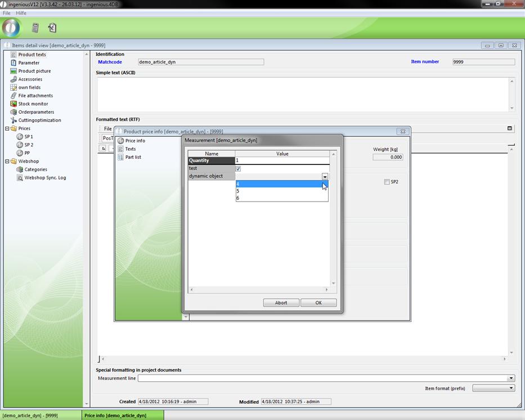Click Abort in the Measurement dialog
Screen dimensions: 525x420
click(281, 303)
